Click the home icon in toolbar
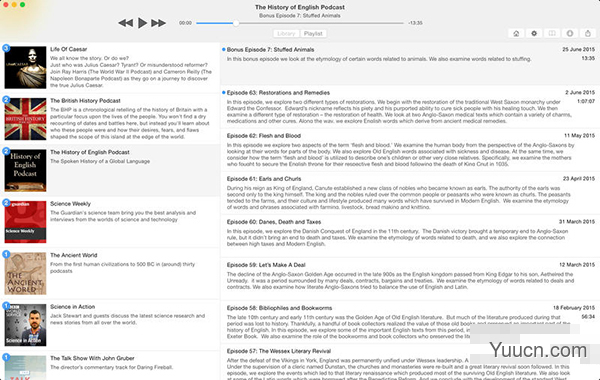This screenshot has width=600, height=380. (x=516, y=34)
